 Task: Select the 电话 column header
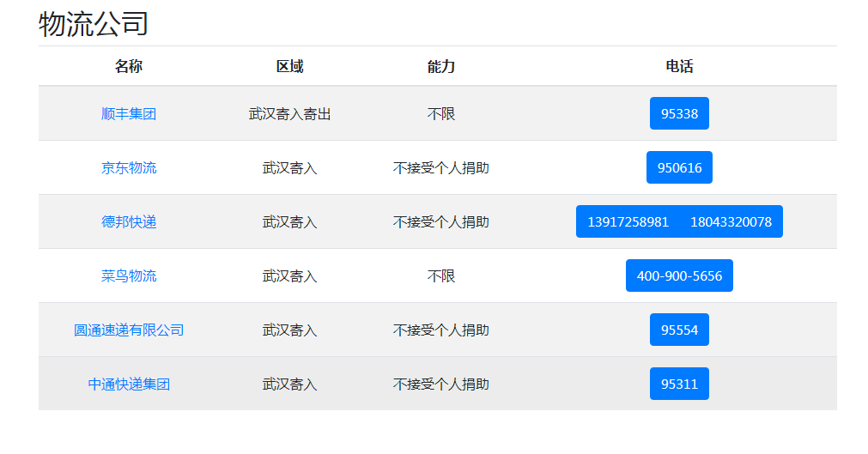click(x=679, y=66)
